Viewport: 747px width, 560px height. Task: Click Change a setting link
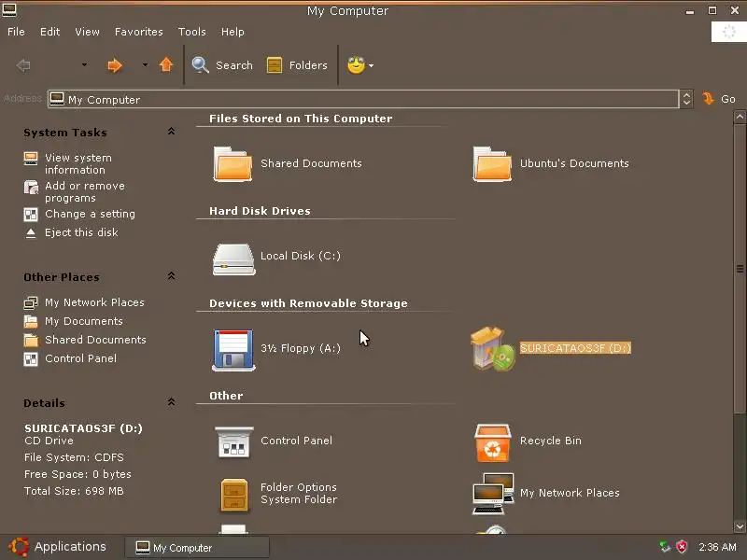point(90,214)
